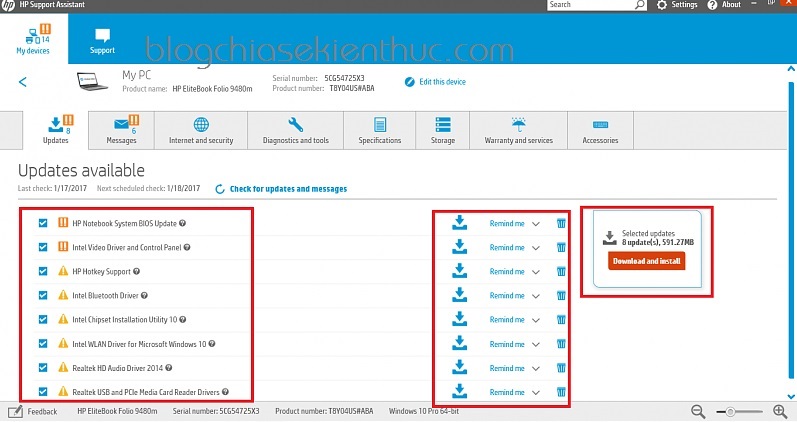Uncheck Intel Bluetooth Driver
This screenshot has width=797, height=422.
pyautogui.click(x=43, y=295)
